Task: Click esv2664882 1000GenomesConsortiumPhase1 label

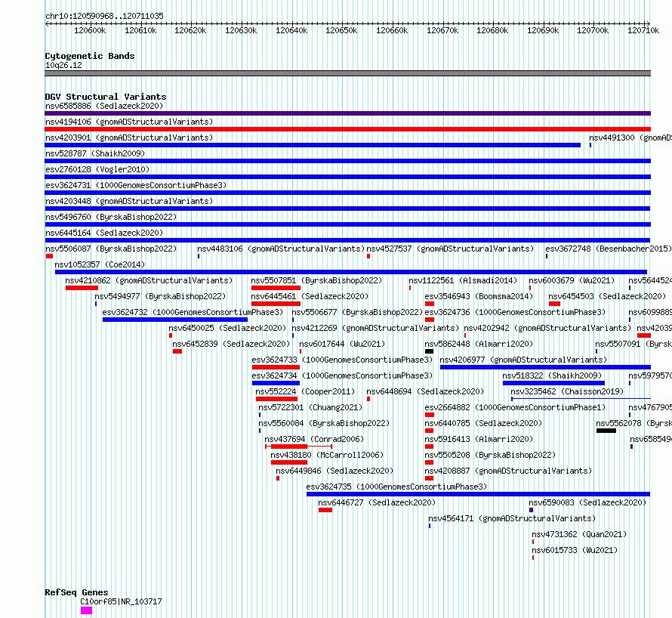Action: 515,407
